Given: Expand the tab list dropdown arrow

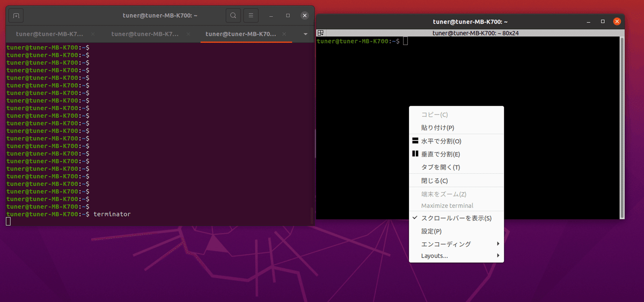Looking at the screenshot, I should [x=305, y=34].
